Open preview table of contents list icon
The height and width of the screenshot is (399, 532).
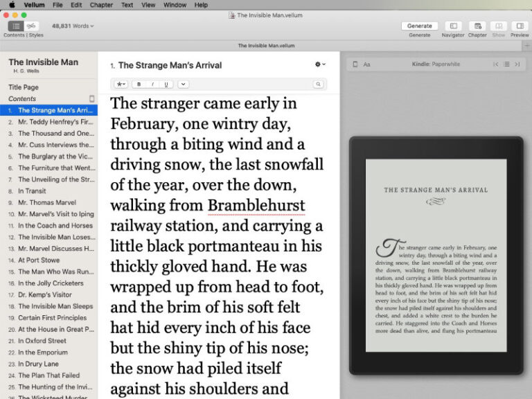tap(506, 64)
